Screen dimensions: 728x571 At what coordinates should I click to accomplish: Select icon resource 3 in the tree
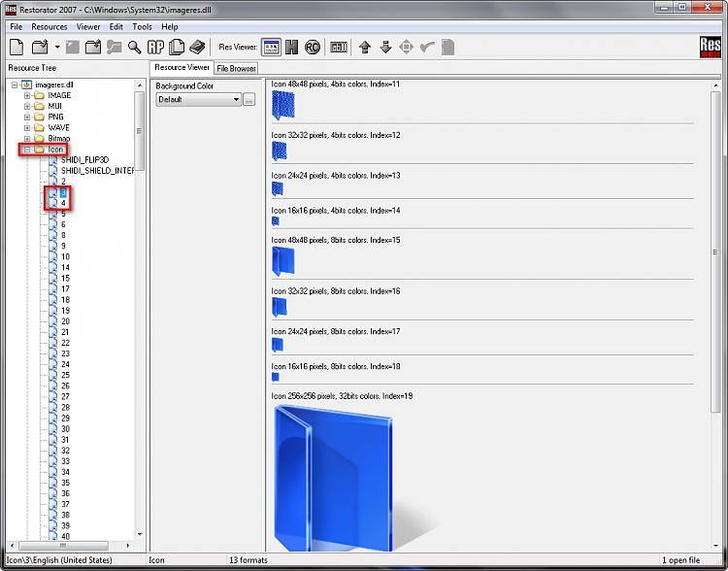click(x=64, y=192)
